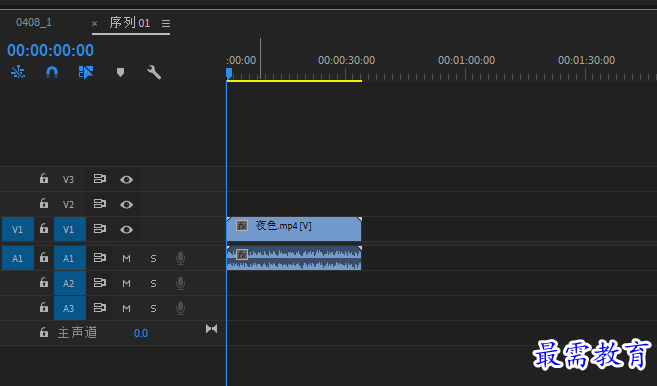
Task: Mute audio track A1
Action: (126, 259)
